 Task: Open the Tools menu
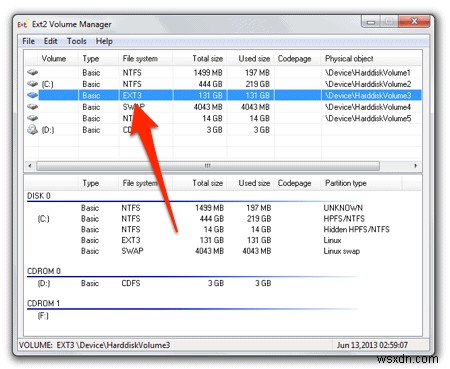pyautogui.click(x=77, y=41)
